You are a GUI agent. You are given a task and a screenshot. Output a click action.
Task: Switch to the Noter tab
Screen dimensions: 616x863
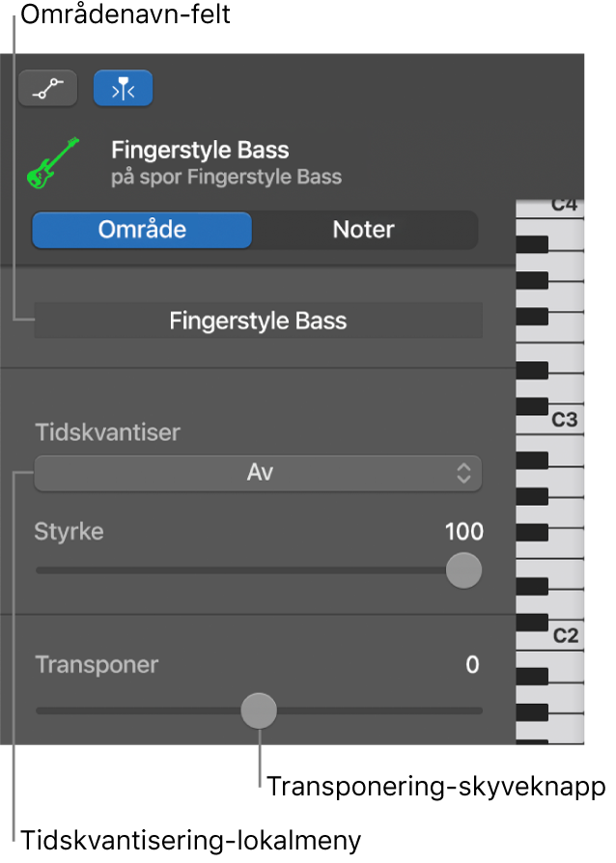point(364,230)
